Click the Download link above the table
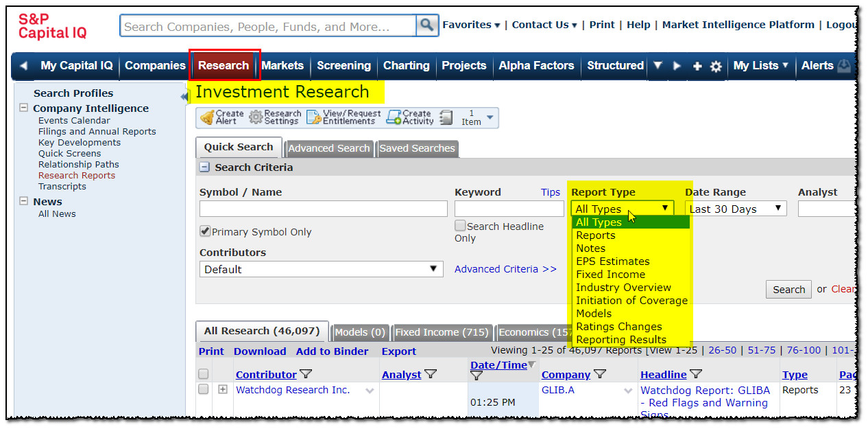Screen dimensions: 868x429 [260, 351]
